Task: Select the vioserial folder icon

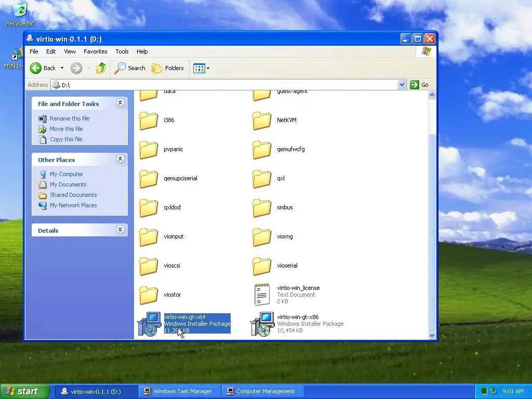Action: 262,266
